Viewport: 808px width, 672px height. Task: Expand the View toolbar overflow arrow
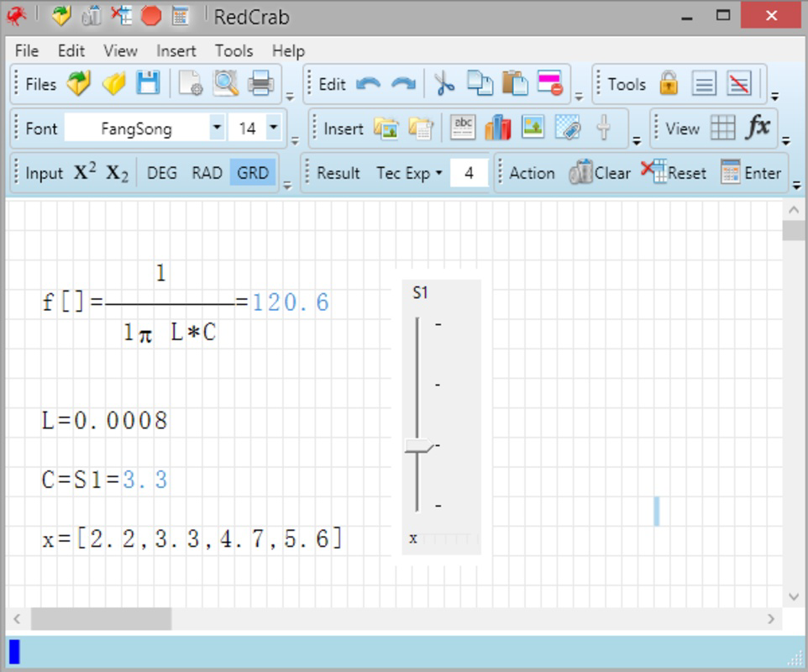coord(786,140)
